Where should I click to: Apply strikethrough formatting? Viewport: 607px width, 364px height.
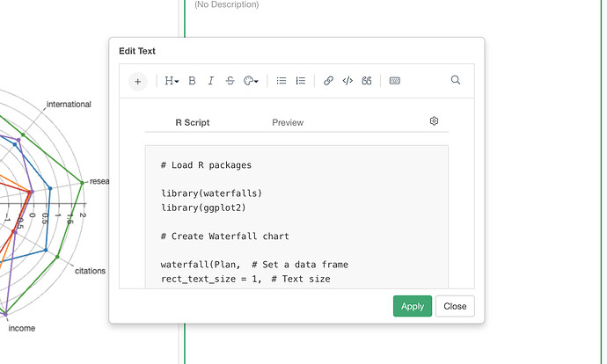(x=230, y=81)
